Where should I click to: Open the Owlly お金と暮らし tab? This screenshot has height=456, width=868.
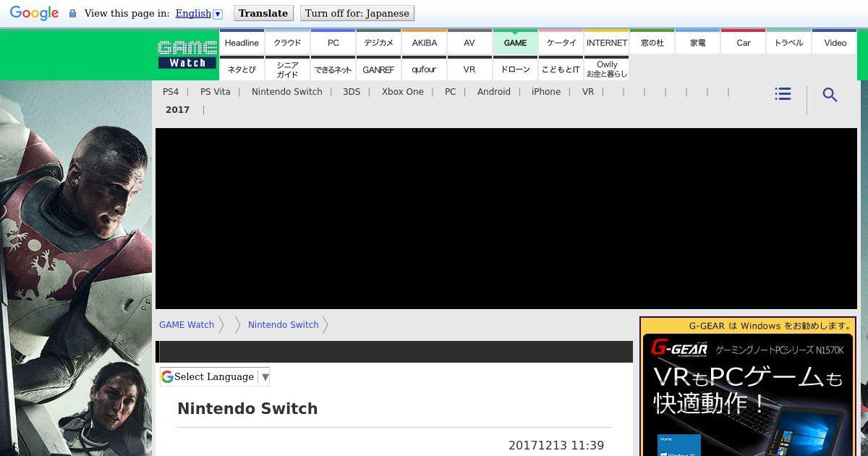pos(606,69)
